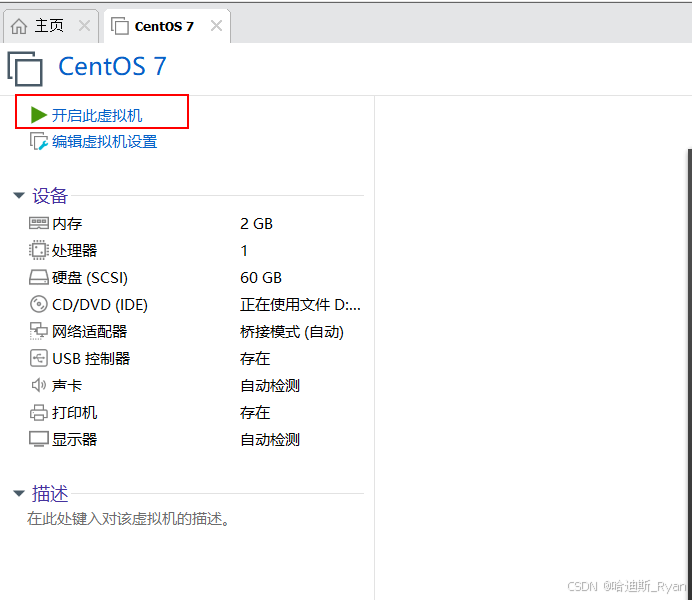The width and height of the screenshot is (692, 600).
Task: Click the 描述 section header
Action: tap(50, 494)
